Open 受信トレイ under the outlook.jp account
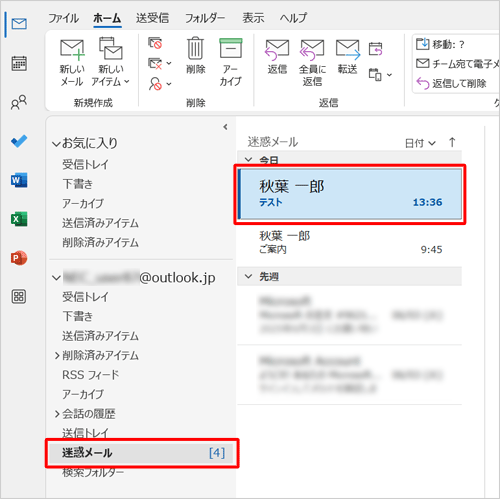 click(x=85, y=297)
